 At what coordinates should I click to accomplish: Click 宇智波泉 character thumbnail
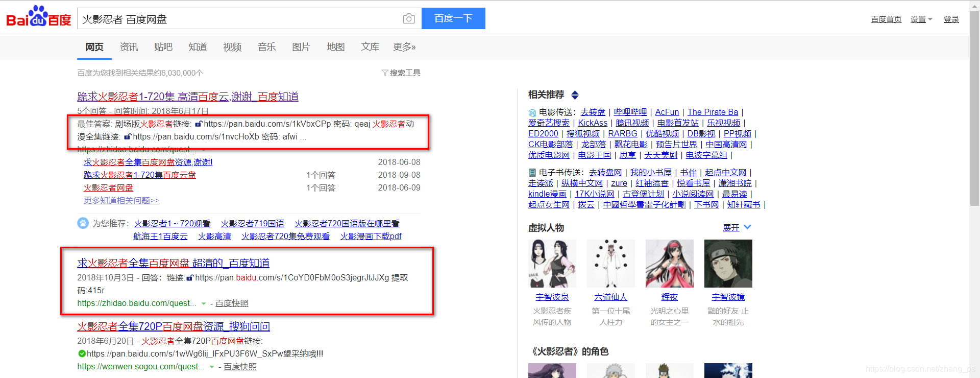point(552,264)
